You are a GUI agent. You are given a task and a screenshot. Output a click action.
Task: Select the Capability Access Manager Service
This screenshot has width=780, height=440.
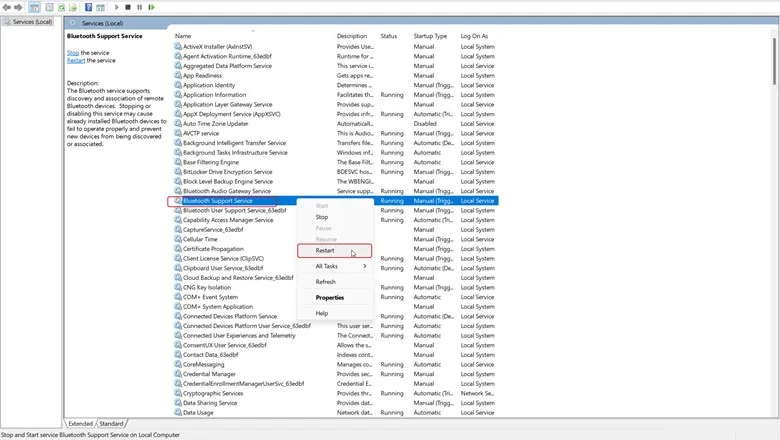click(335, 220)
